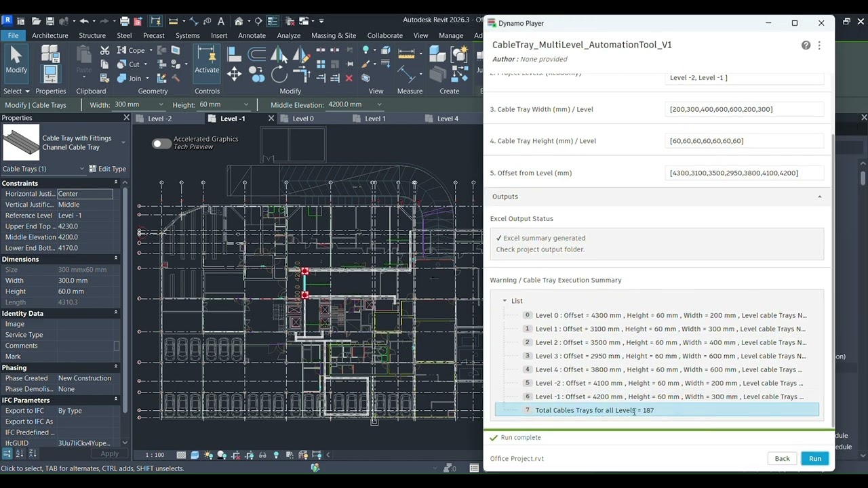Click the Reveal Hidden Elements glasses icon

pos(262,455)
